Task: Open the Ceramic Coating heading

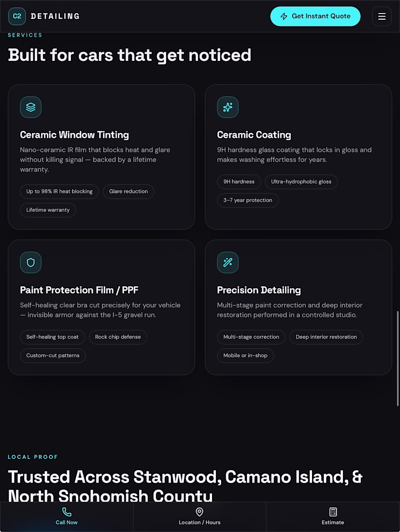Action: (254, 135)
